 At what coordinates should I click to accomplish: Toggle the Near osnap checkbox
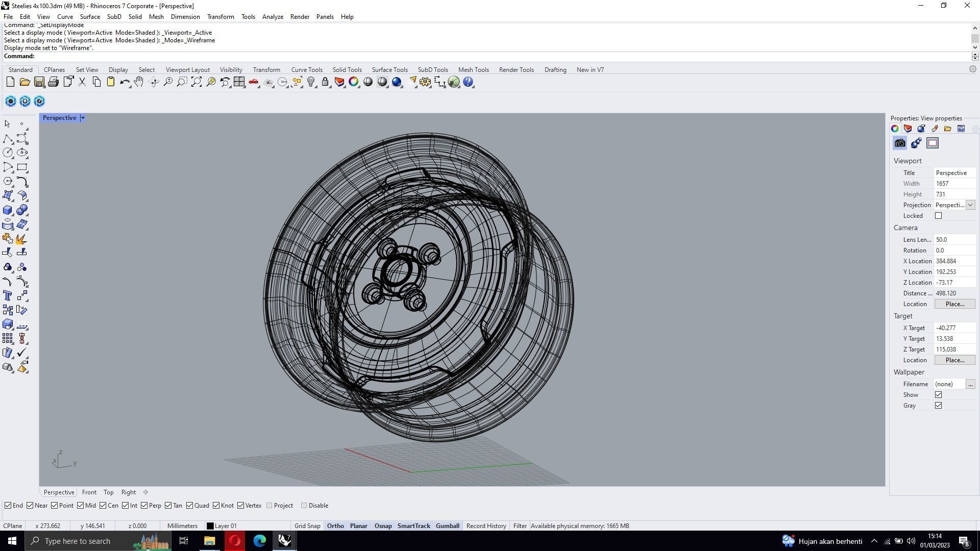(30, 506)
